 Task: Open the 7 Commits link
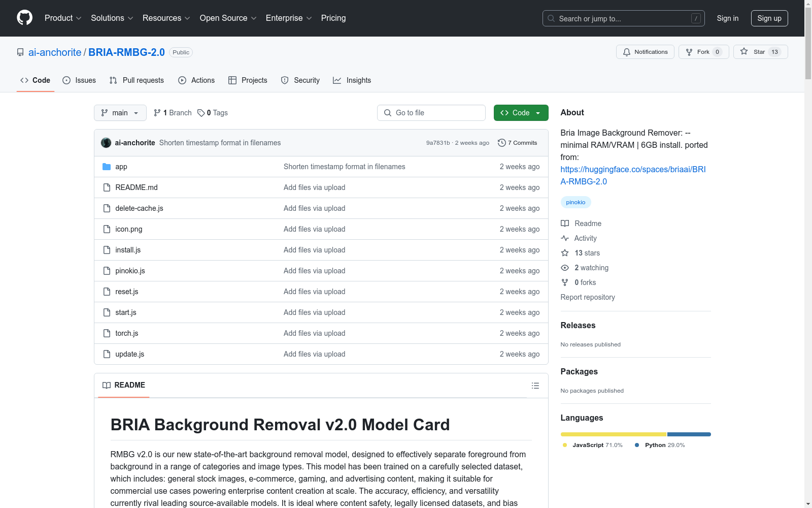tap(517, 143)
